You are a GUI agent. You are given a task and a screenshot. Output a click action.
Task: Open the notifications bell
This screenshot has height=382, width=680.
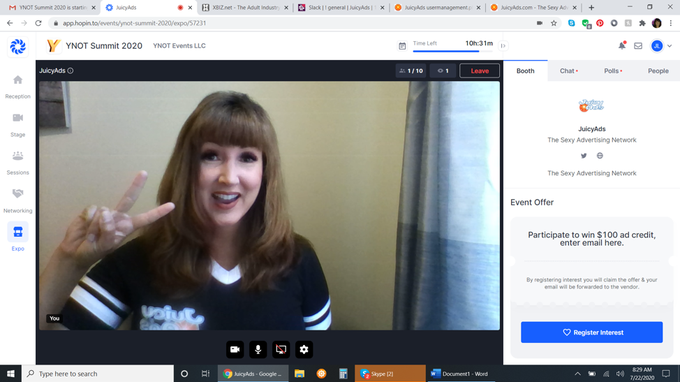622,46
